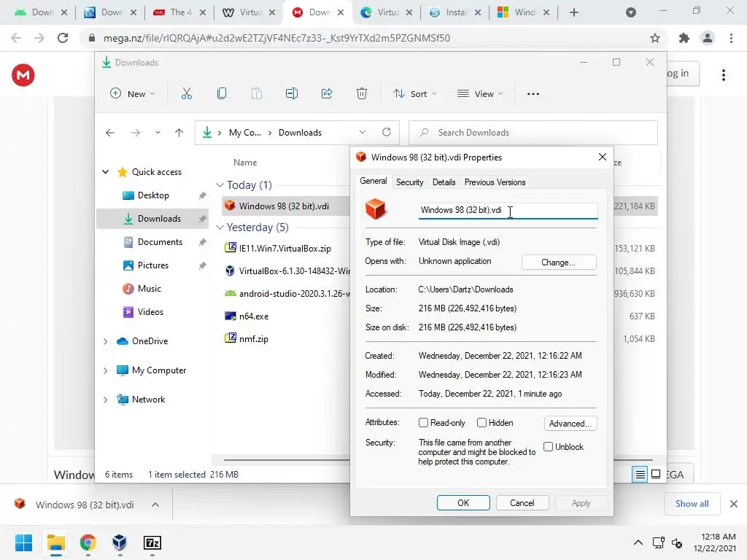The width and height of the screenshot is (747, 560).
Task: Switch to the Windows Microsoft browser tab
Action: coord(524,12)
